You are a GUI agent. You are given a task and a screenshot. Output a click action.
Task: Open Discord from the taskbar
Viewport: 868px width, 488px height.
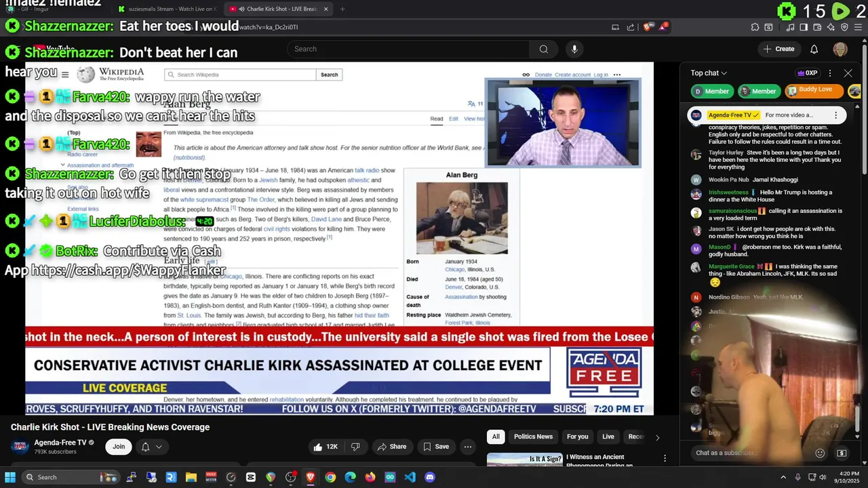(x=429, y=477)
